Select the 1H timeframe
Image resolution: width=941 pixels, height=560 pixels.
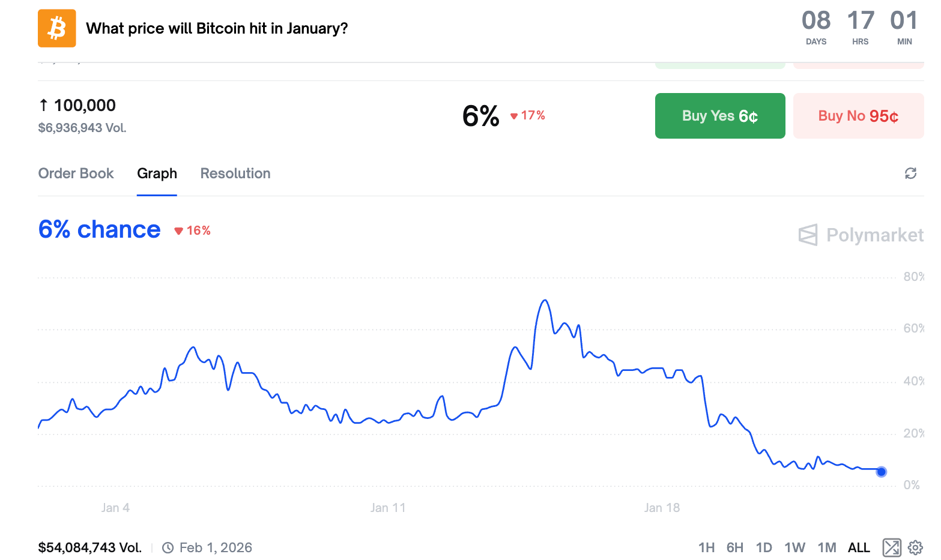coord(707,547)
